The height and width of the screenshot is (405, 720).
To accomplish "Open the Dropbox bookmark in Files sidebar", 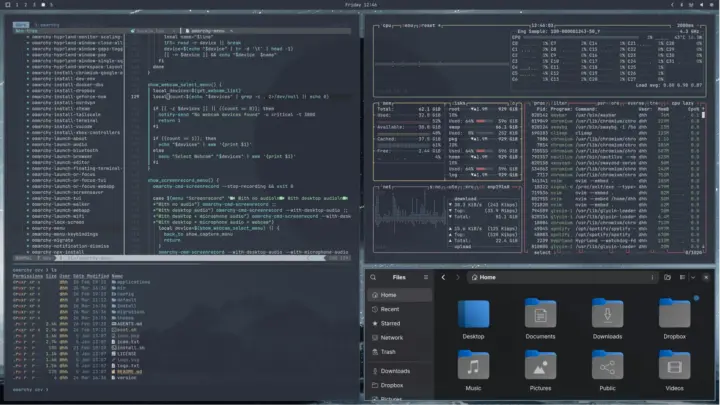I will tap(399, 385).
